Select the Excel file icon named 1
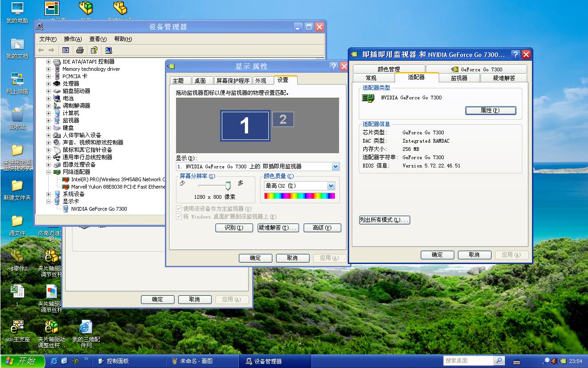Image resolution: width=588 pixels, height=368 pixels. pos(17,296)
